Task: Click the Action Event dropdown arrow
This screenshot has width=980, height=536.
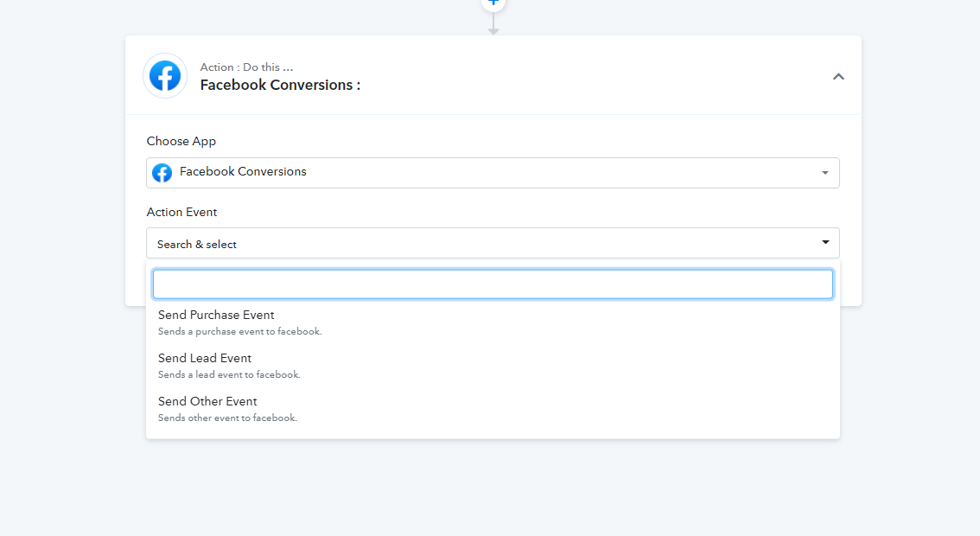Action: coord(825,242)
